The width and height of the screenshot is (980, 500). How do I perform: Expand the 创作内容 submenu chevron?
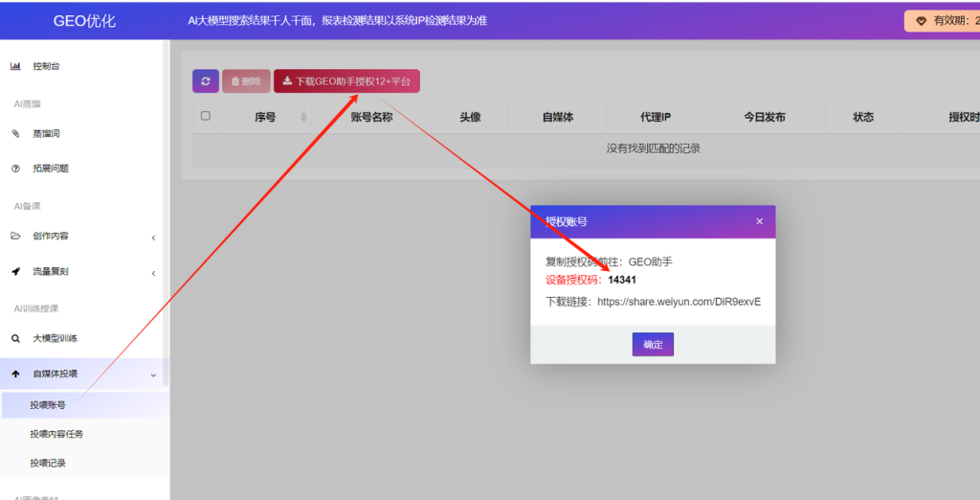pos(153,238)
